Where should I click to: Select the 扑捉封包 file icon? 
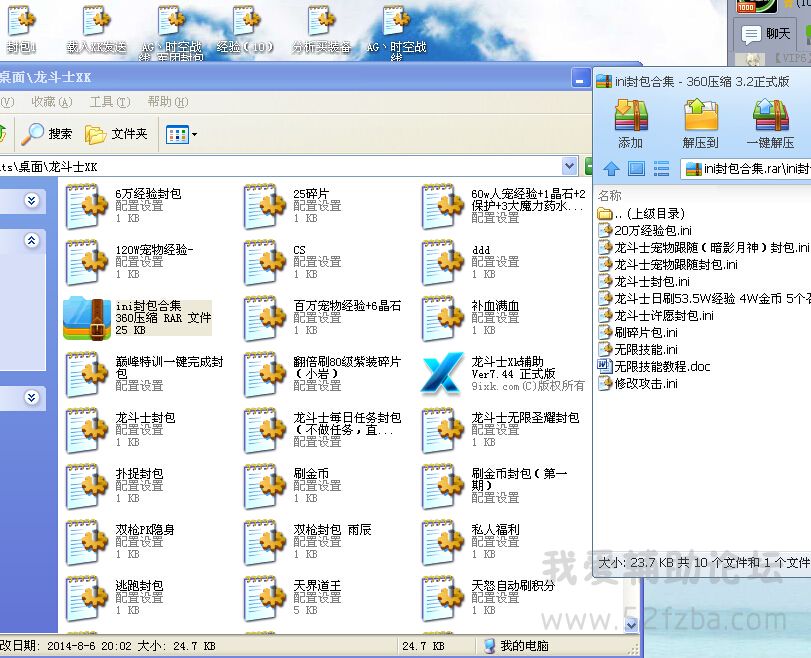click(86, 486)
